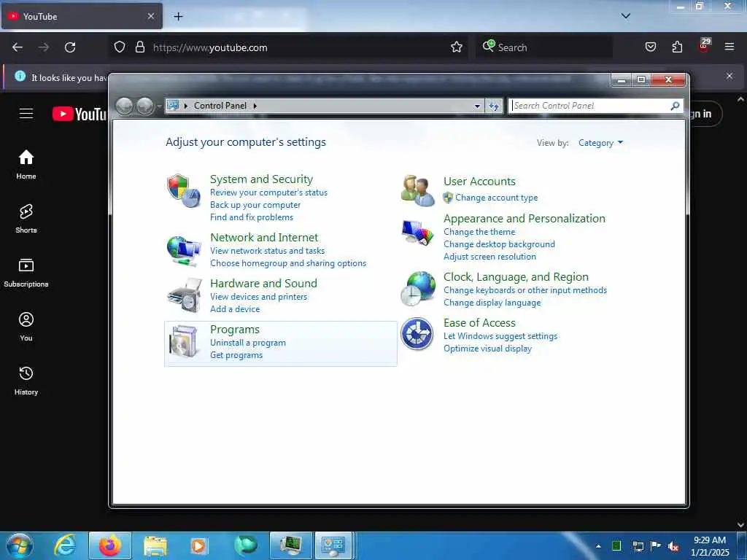
Task: Open Uninstall a program link
Action: pos(248,343)
